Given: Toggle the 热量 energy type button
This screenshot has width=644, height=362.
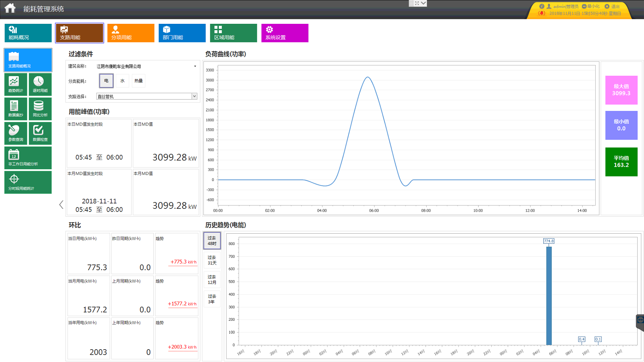Looking at the screenshot, I should [138, 81].
